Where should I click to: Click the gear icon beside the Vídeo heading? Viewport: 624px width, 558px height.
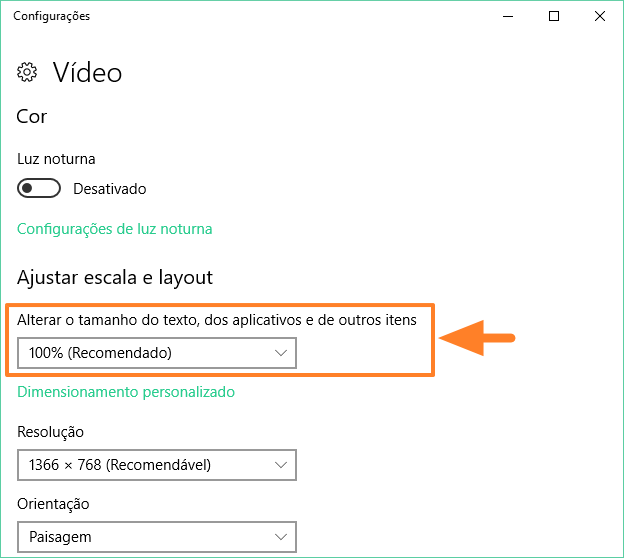click(27, 73)
